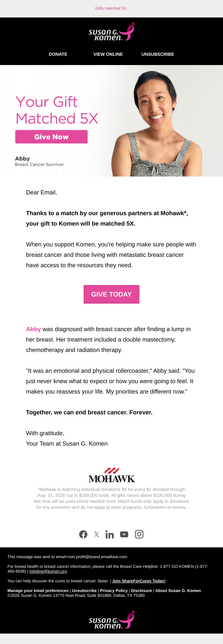The height and width of the screenshot is (644, 223).
Task: Select DONATE in the top navigation
Action: click(58, 54)
